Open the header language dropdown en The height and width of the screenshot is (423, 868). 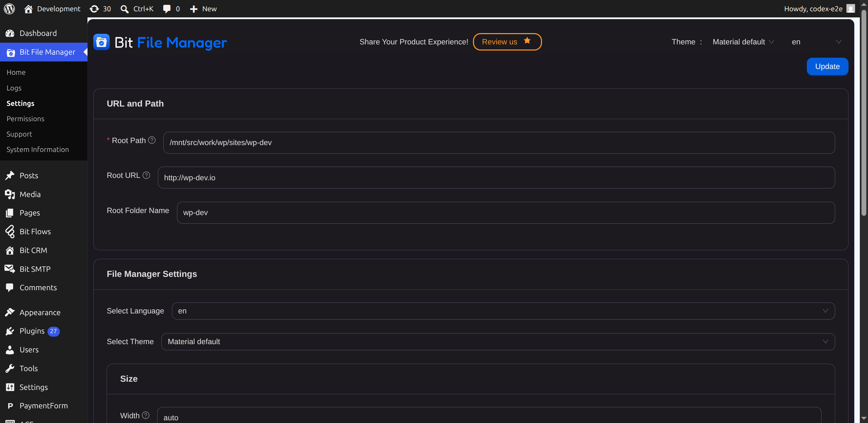[x=817, y=42]
